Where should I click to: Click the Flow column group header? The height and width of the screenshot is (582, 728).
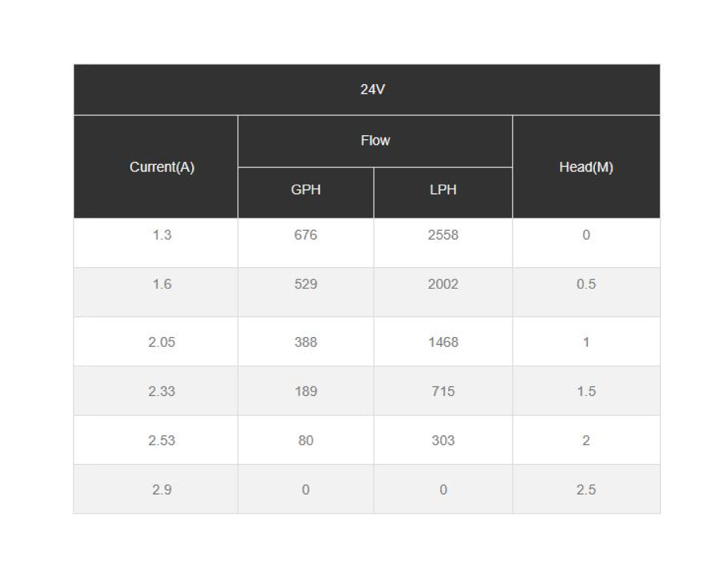(x=375, y=141)
